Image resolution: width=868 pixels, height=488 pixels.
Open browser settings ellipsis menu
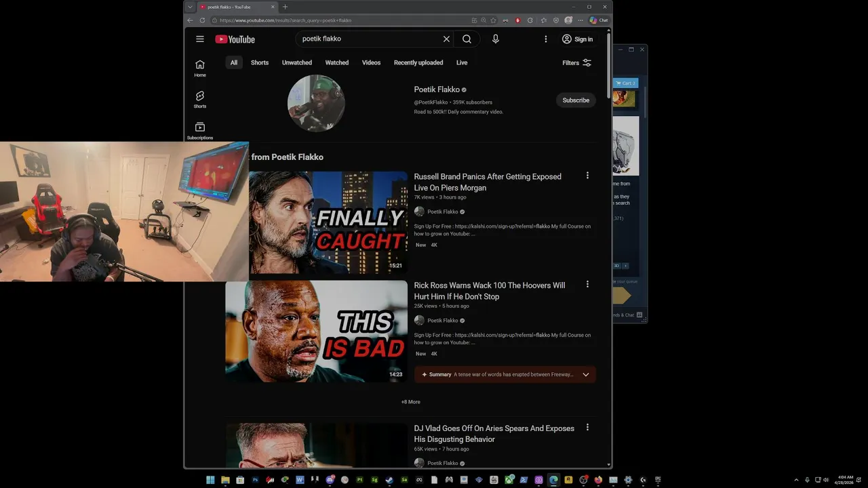click(580, 20)
